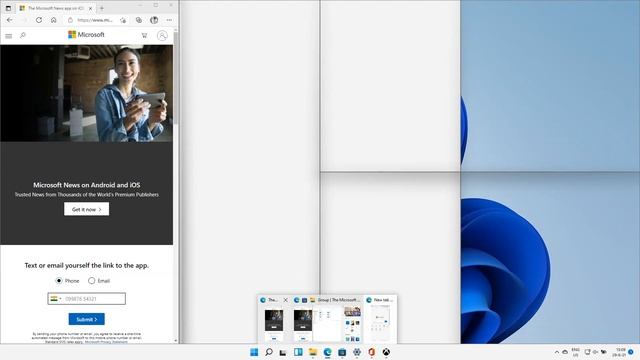640x360 pixels.
Task: View site info lock icon in address bar
Action: pos(70,20)
